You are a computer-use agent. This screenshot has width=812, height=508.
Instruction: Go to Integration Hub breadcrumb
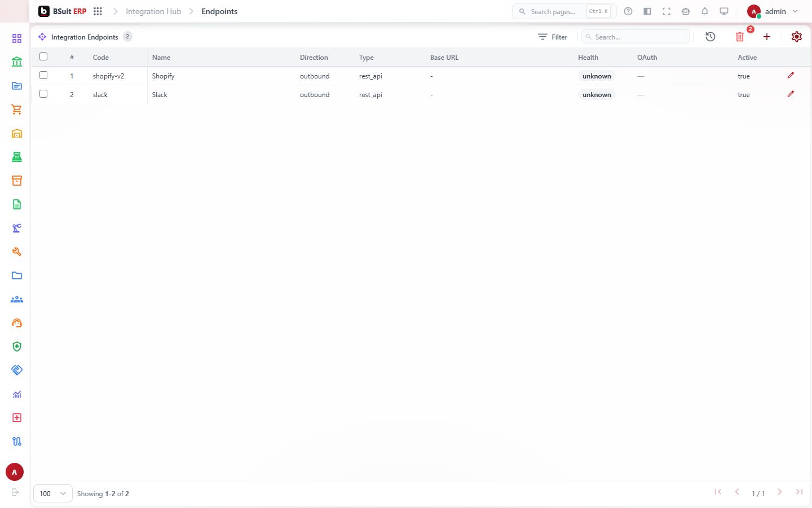(x=153, y=11)
